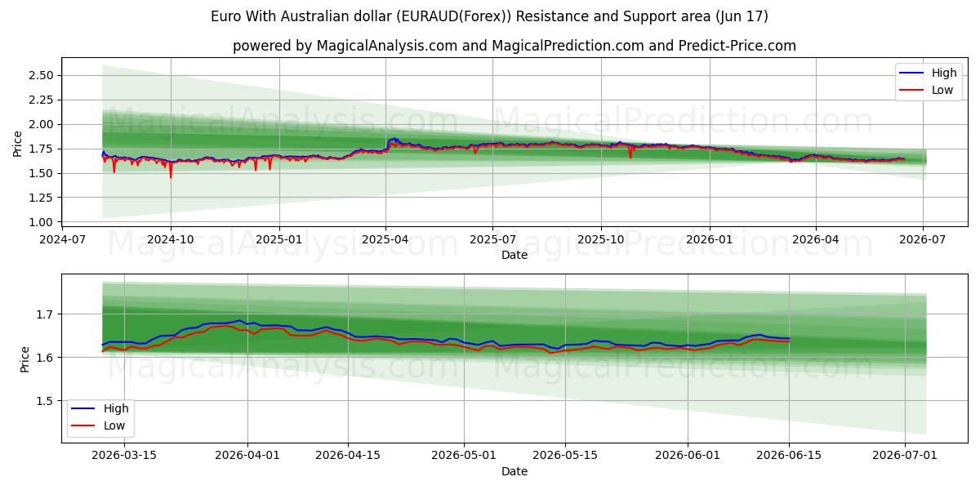Click the '1.75' price tick in top chart
Viewport: 980px width, 490px height.
pos(42,149)
